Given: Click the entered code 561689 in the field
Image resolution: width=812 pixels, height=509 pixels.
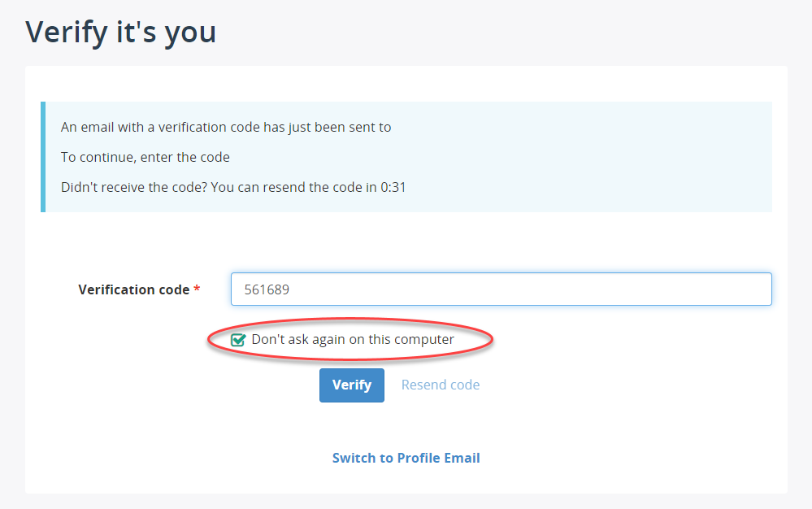Looking at the screenshot, I should 267,289.
